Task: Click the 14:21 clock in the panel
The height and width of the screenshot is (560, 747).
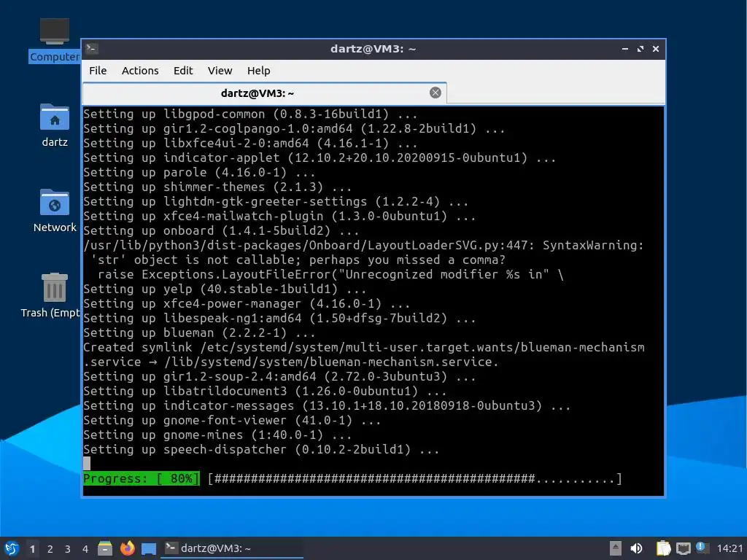Action: pos(729,548)
